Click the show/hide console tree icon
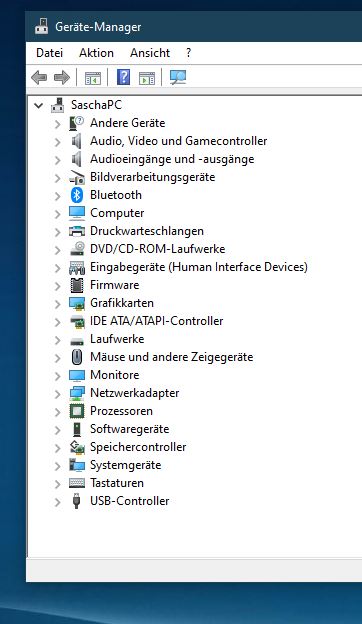The width and height of the screenshot is (362, 624). point(93,78)
